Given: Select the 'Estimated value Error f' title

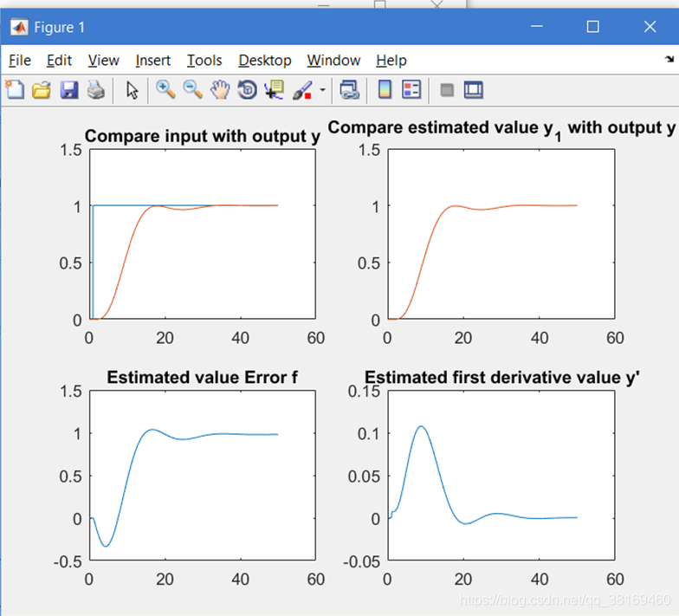Looking at the screenshot, I should (203, 378).
